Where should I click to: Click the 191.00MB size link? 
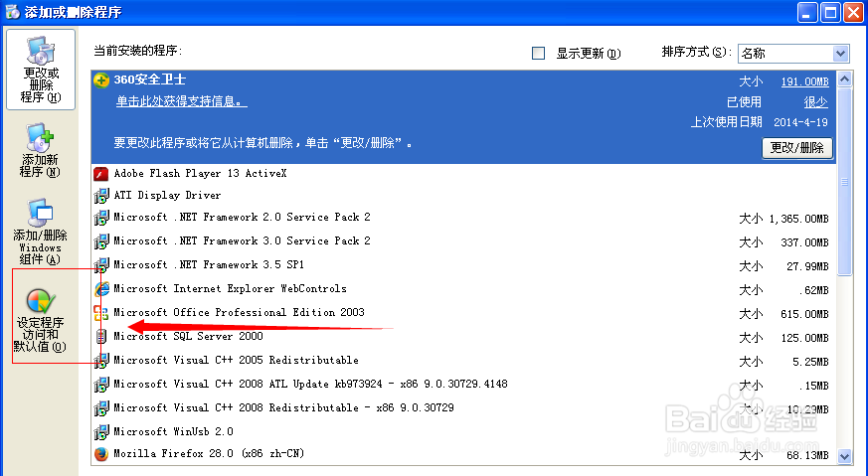804,81
